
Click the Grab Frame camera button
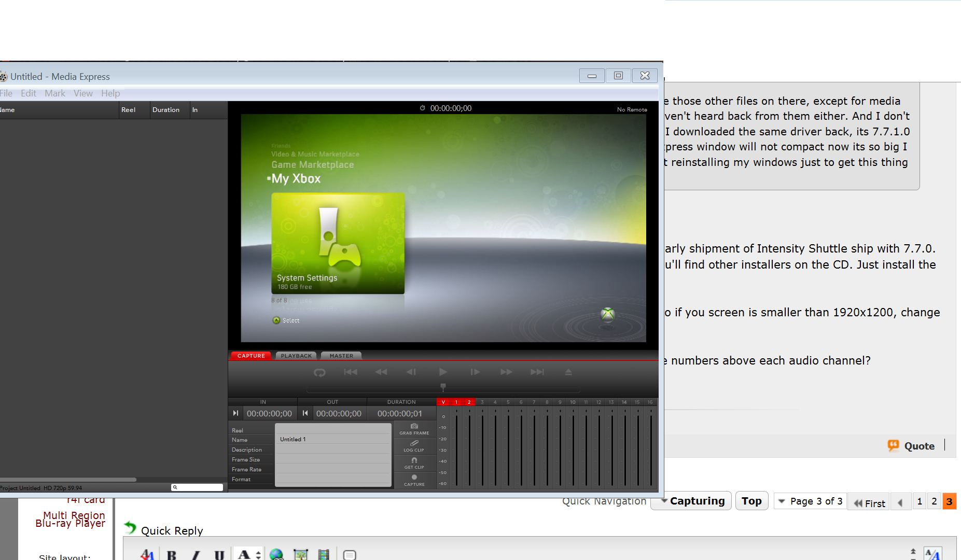[x=414, y=429]
